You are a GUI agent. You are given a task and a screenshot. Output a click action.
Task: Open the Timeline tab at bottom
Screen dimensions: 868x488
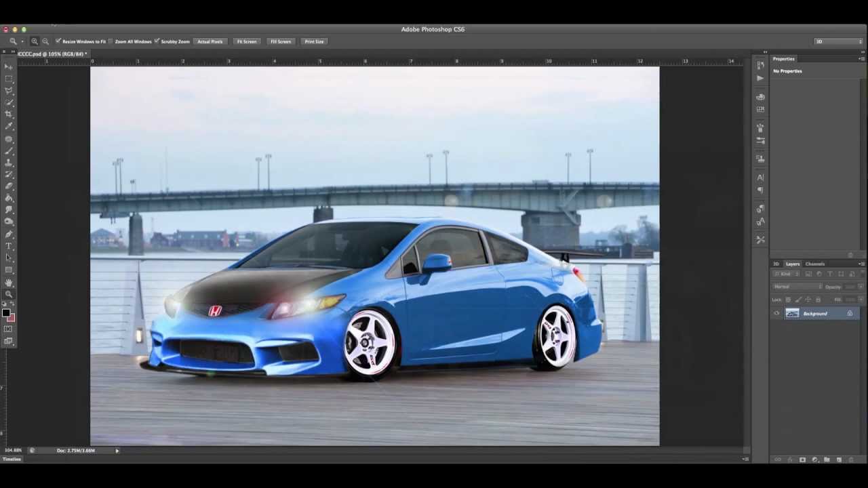12,460
